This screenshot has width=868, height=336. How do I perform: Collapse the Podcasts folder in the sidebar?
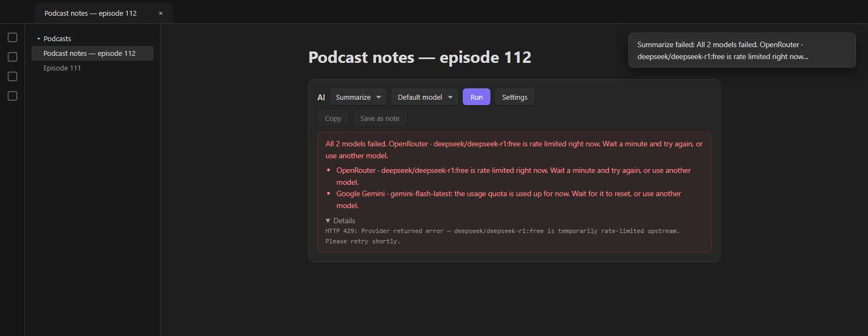pyautogui.click(x=39, y=39)
